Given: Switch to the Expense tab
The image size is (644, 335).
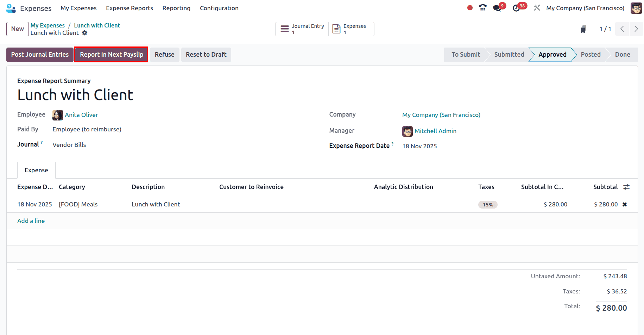Looking at the screenshot, I should coord(36,170).
